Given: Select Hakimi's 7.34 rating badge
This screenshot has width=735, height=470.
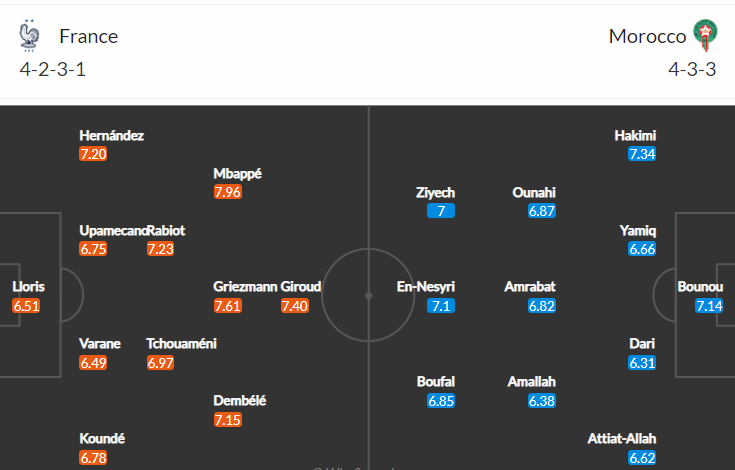Looking at the screenshot, I should tap(642, 154).
